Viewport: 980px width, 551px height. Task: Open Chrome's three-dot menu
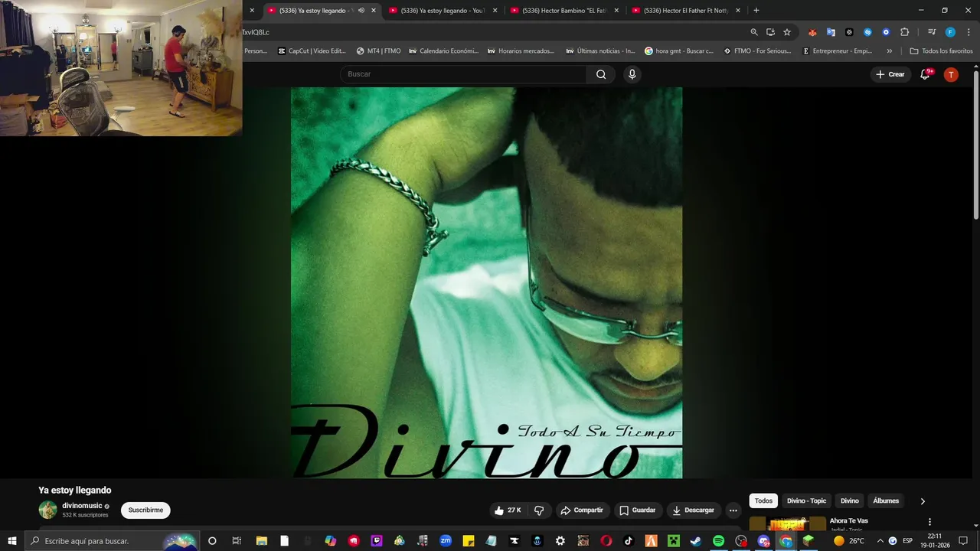pyautogui.click(x=969, y=32)
